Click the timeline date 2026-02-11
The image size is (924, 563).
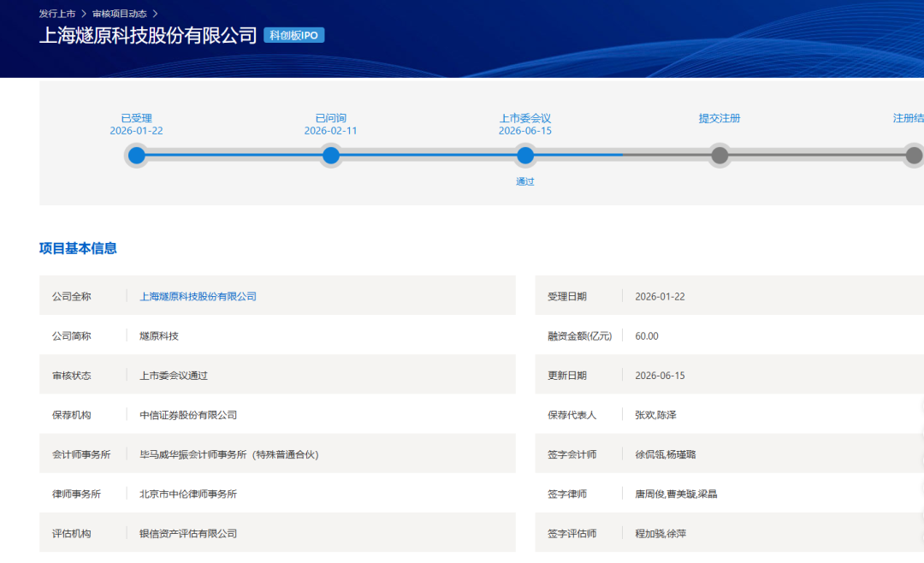[x=330, y=131]
